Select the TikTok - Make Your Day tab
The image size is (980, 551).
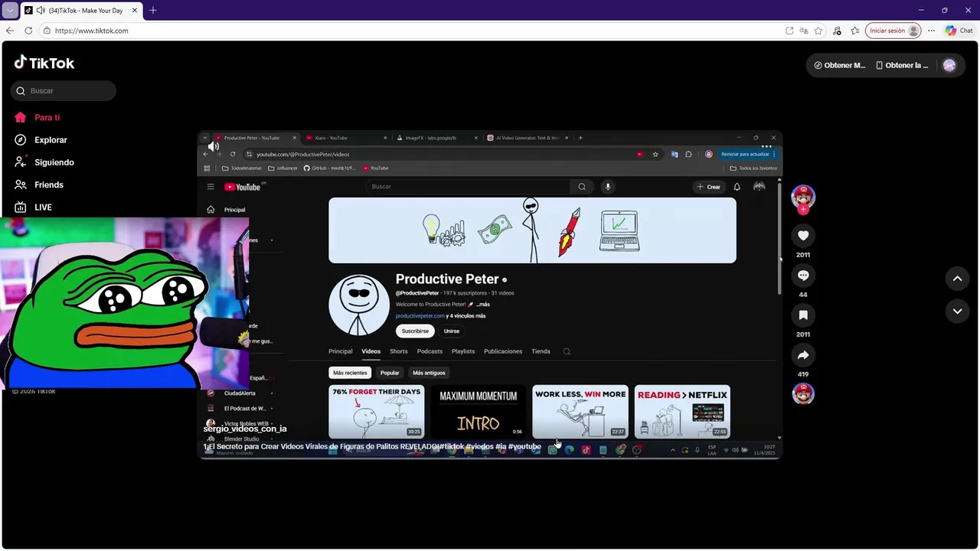[80, 11]
